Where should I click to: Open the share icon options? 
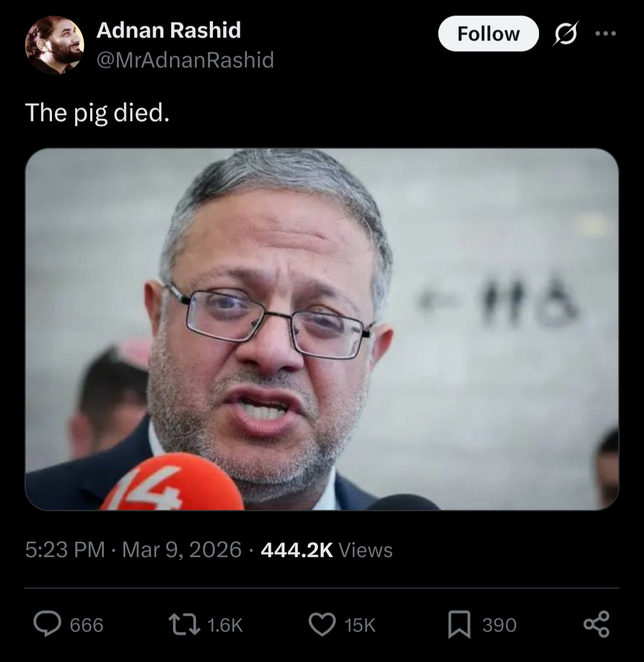(596, 624)
